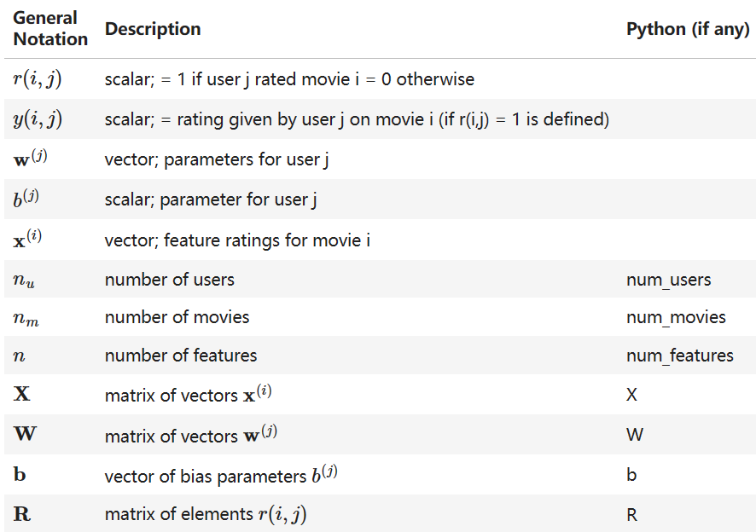Screen dimensions: 756x532
Task: Click the b superscript (j) scalar notation cell
Action: click(26, 199)
